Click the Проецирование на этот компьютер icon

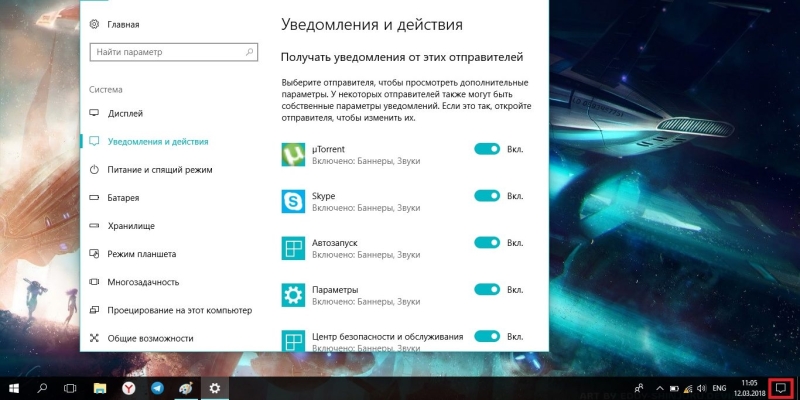coord(94,310)
